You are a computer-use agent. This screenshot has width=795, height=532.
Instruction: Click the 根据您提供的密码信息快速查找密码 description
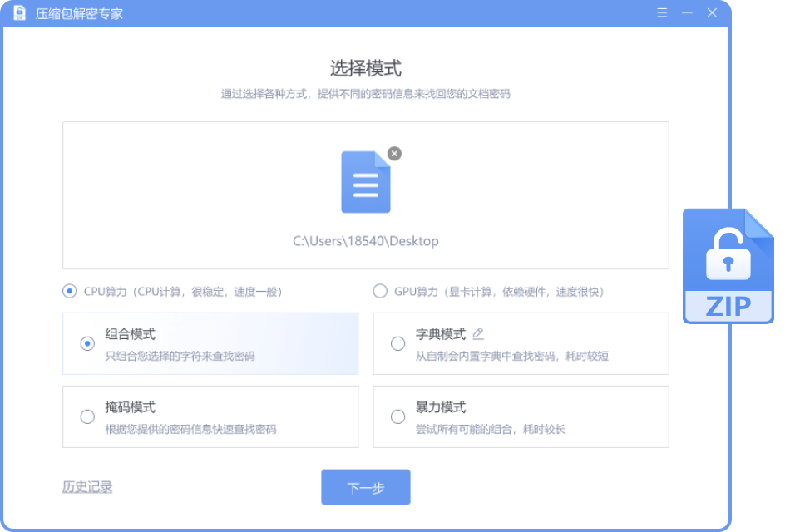tap(190, 429)
